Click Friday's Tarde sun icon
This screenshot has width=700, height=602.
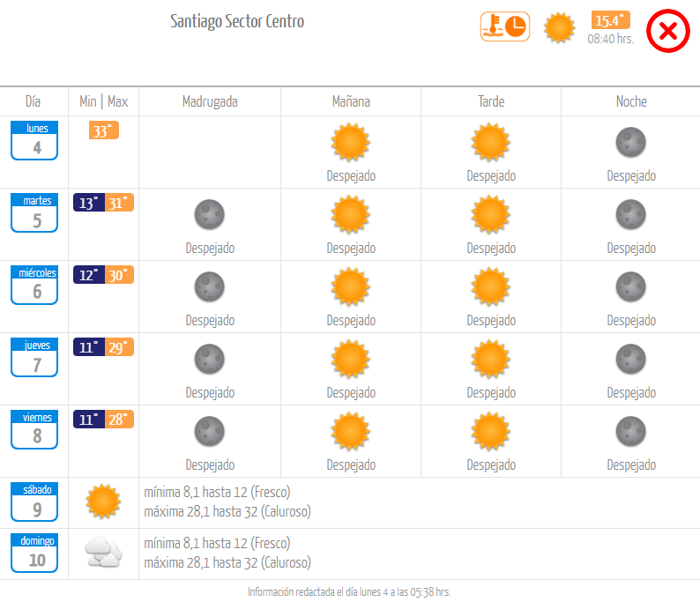pos(491,431)
